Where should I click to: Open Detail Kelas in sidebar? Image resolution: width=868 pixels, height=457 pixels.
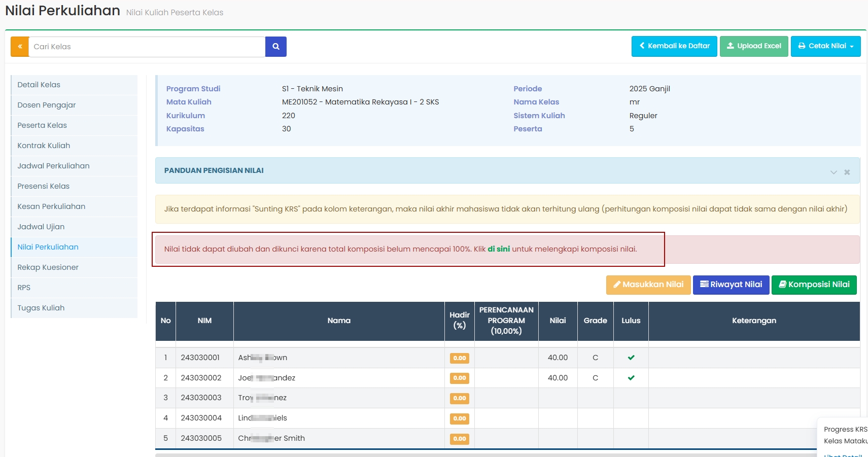pyautogui.click(x=39, y=85)
